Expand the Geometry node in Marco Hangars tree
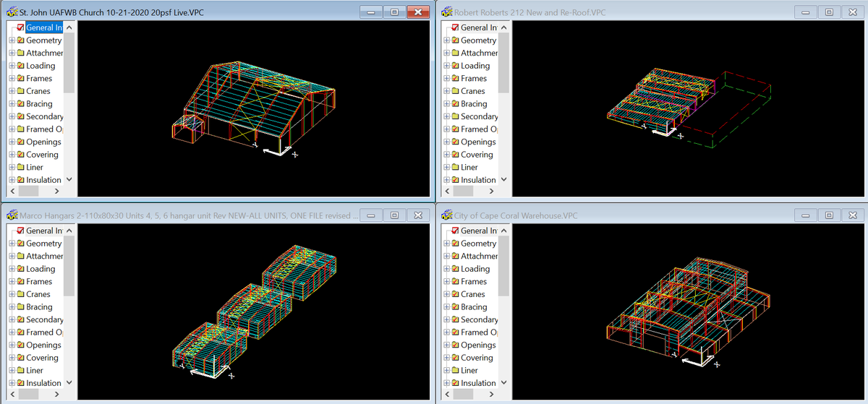868x404 pixels. (x=12, y=244)
